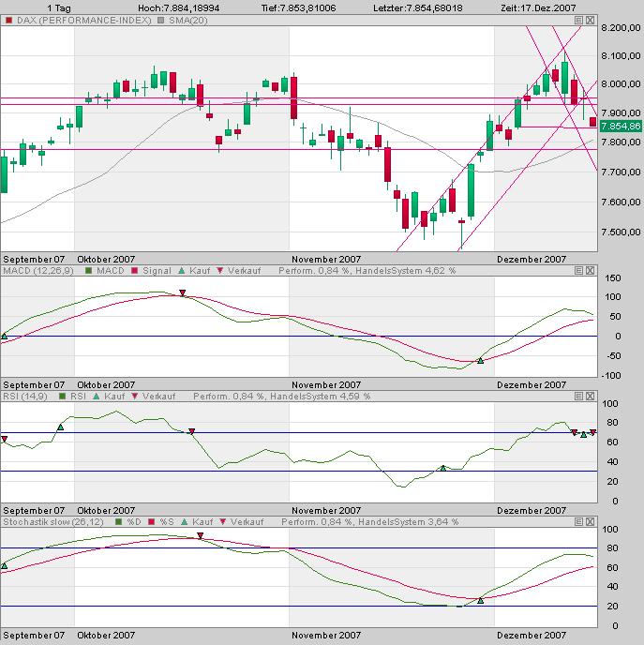Select the latest red candlestick in December
644x645 pixels.
click(592, 122)
